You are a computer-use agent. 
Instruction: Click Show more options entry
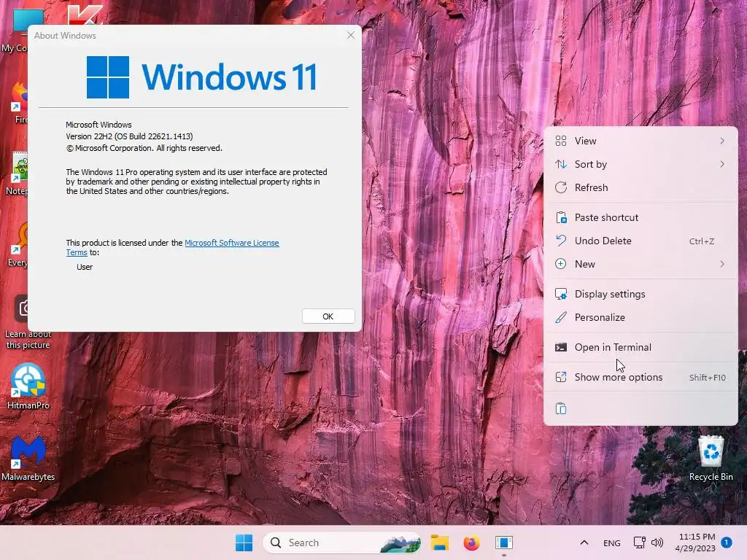[640, 377]
